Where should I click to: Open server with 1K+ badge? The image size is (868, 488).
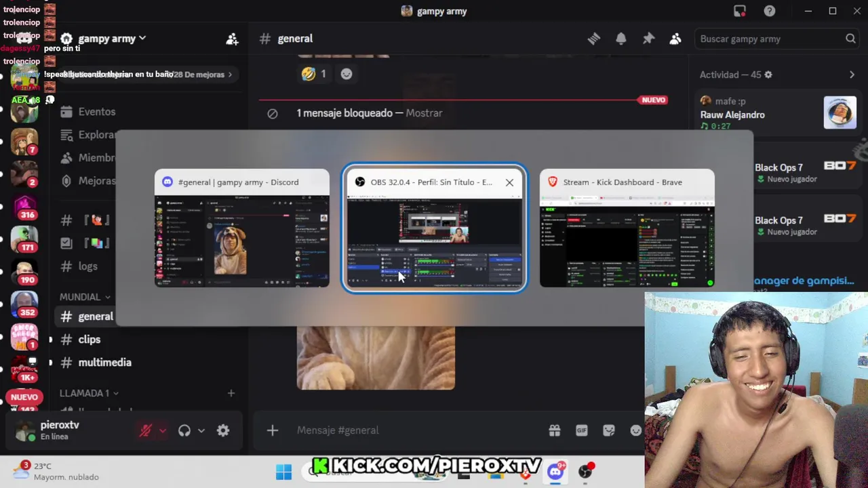(x=24, y=369)
